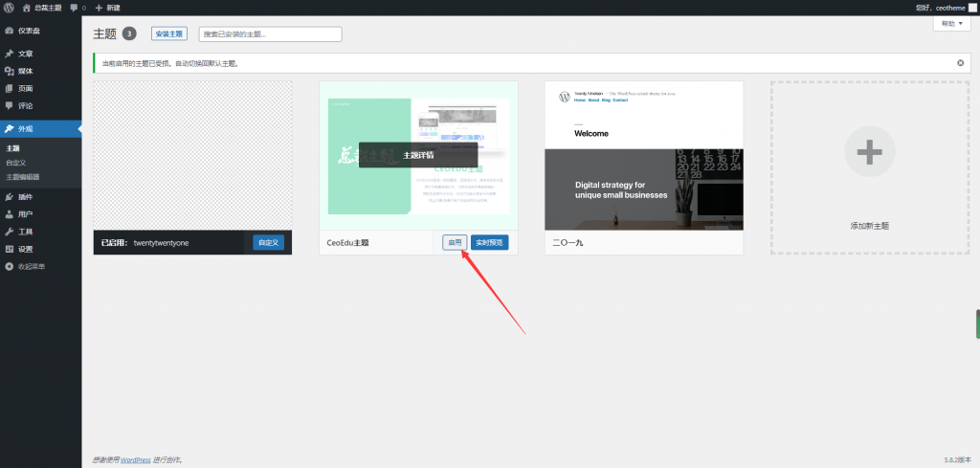980x468 pixels.
Task: Click the search installed themes field
Action: tap(270, 34)
